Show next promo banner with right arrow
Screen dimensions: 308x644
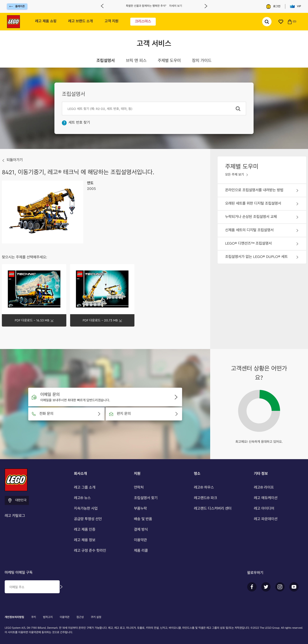[x=206, y=6]
